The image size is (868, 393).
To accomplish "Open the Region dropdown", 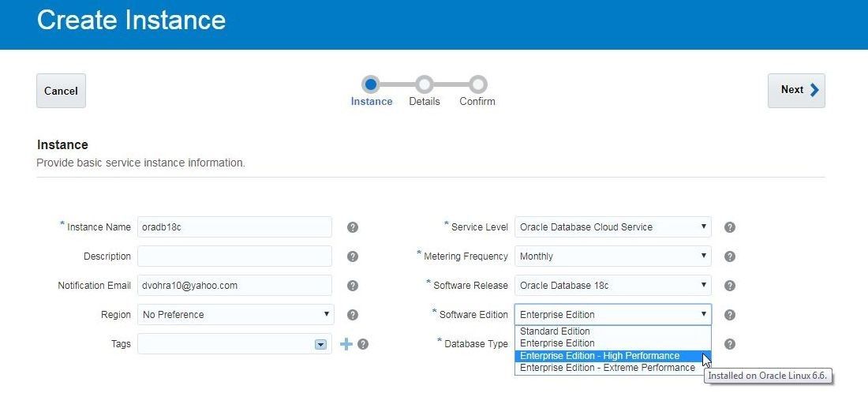I will point(235,314).
